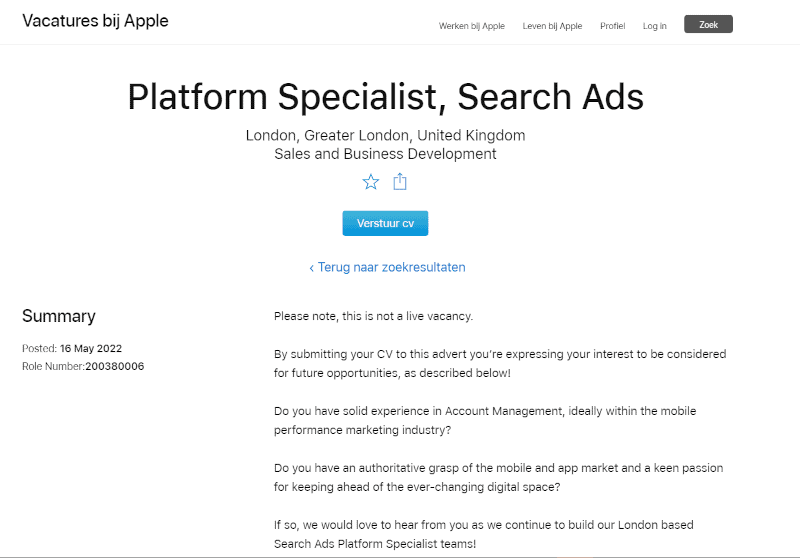Click the role number 200380006
The height and width of the screenshot is (558, 800).
(x=114, y=367)
